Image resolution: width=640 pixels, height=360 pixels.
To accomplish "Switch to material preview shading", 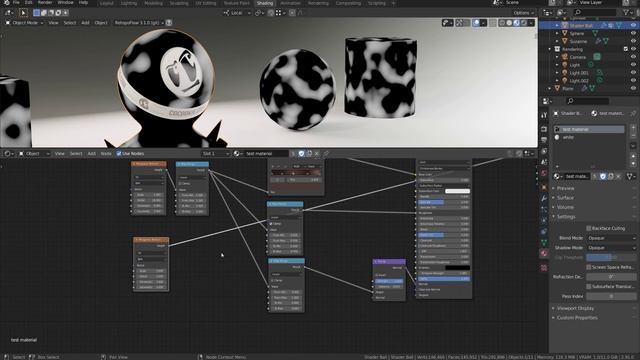I will coord(517,23).
